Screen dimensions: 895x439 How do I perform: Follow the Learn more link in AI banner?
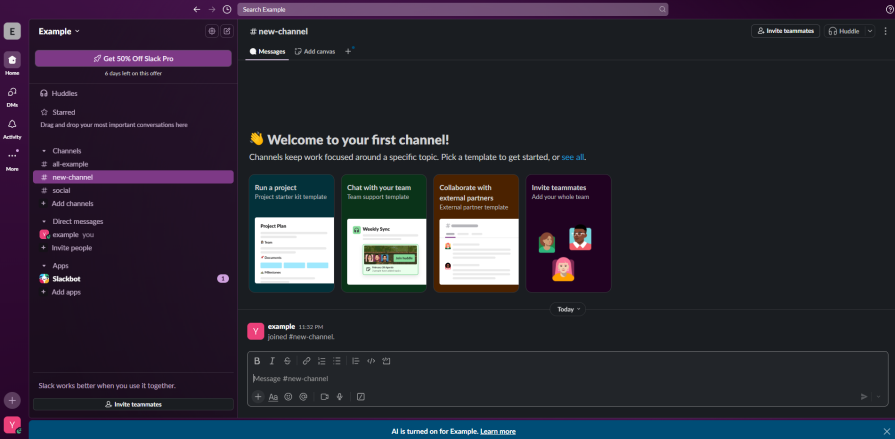(498, 432)
